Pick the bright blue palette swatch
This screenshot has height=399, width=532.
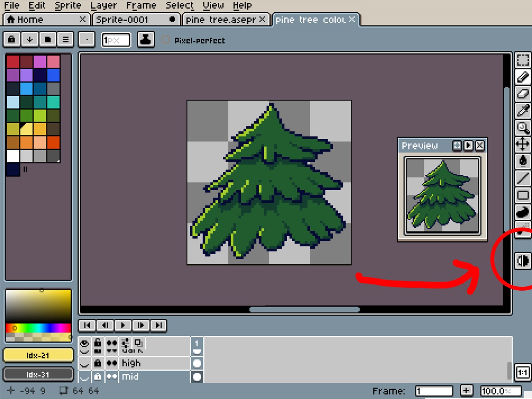pyautogui.click(x=53, y=75)
